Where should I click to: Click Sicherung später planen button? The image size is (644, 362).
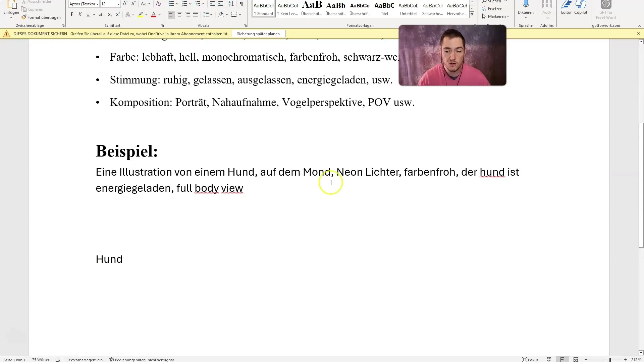coord(258,34)
